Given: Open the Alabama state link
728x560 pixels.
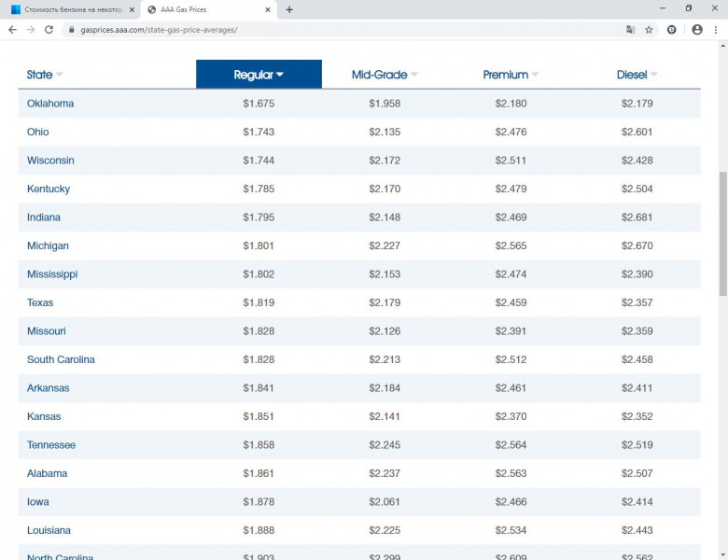Looking at the screenshot, I should click(47, 473).
